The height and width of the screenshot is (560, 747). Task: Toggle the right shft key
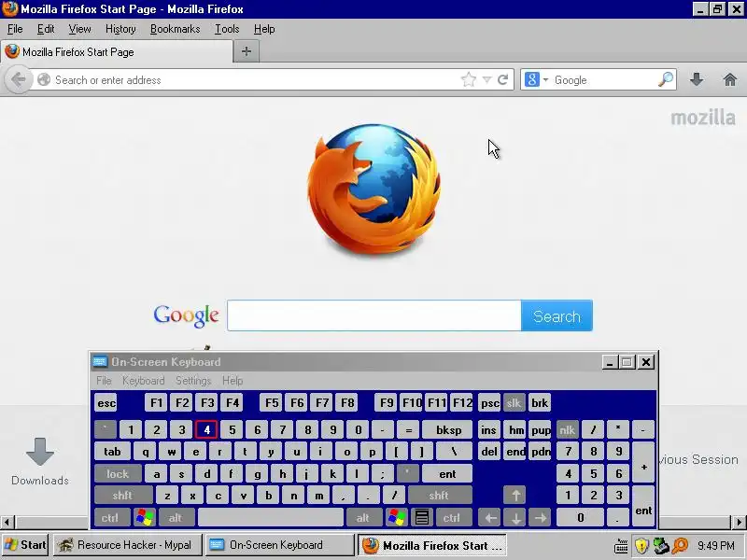pyautogui.click(x=439, y=496)
